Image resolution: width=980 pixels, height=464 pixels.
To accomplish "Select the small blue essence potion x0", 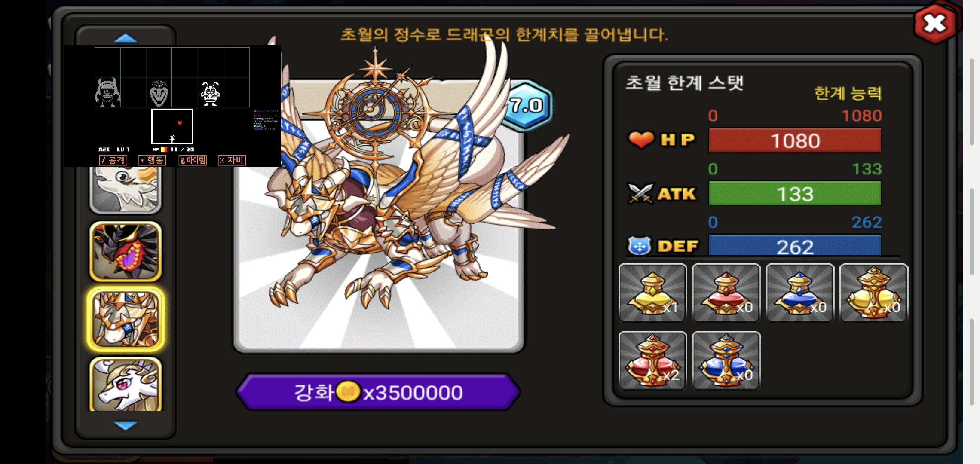I will coord(800,293).
